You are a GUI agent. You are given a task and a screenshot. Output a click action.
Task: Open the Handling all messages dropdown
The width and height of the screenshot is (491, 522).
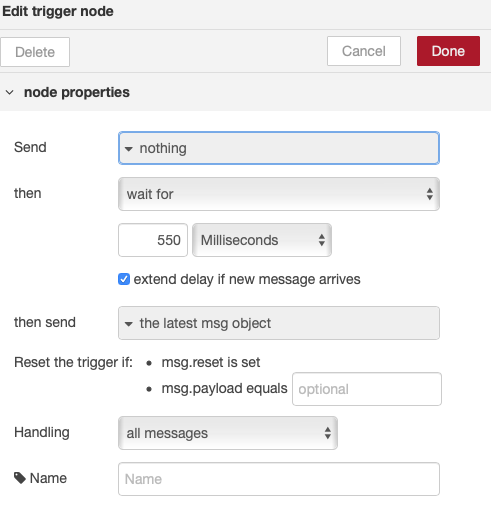coord(228,433)
